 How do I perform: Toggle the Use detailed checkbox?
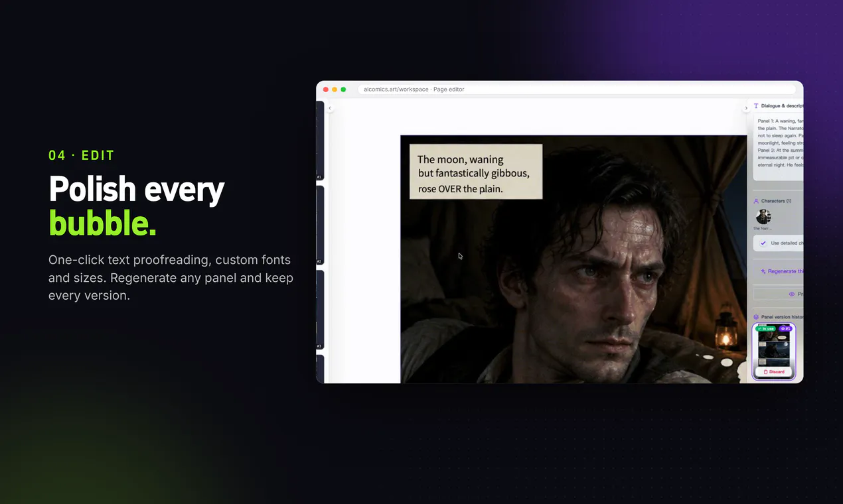[763, 243]
